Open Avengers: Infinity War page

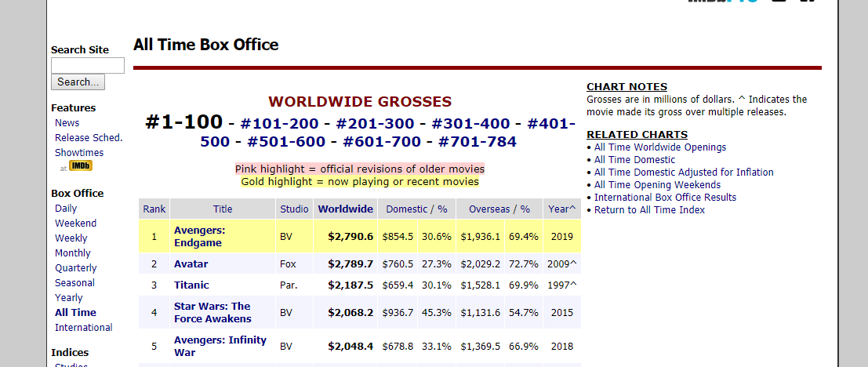tap(220, 346)
